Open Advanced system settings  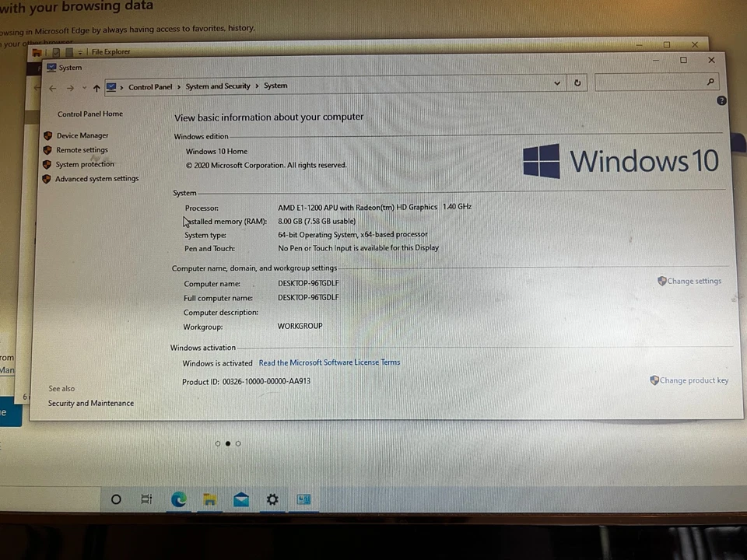(x=96, y=178)
